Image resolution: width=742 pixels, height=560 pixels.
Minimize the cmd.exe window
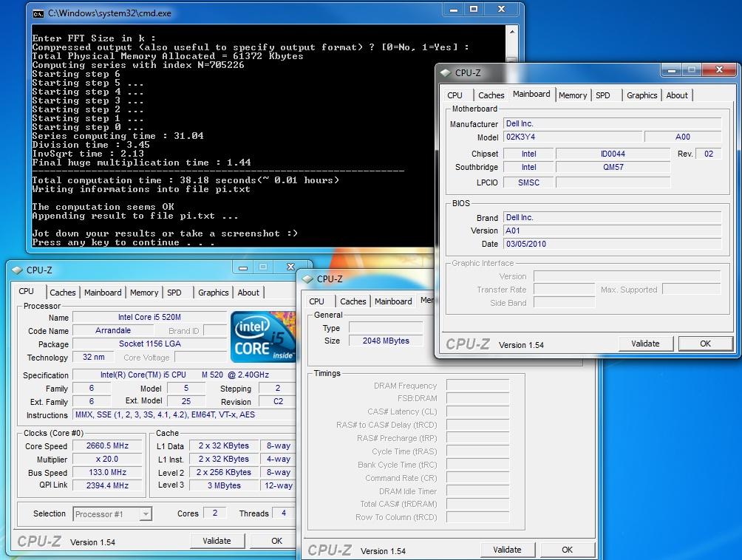tap(453, 10)
